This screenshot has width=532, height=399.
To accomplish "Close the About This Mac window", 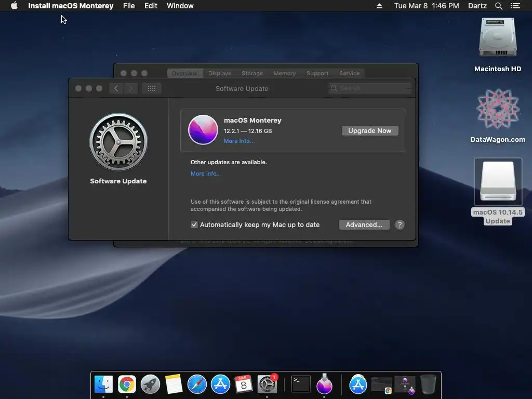I will [x=124, y=73].
